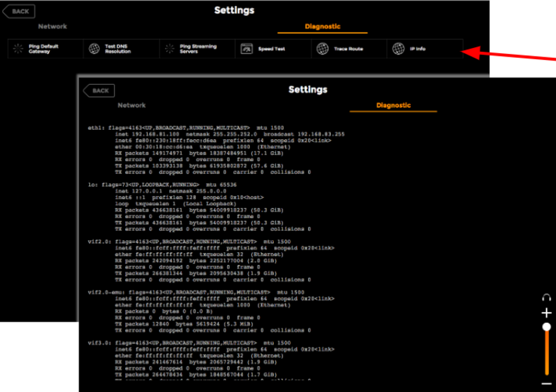The image size is (556, 392).
Task: Click the white volume slider handle
Action: coord(547,327)
